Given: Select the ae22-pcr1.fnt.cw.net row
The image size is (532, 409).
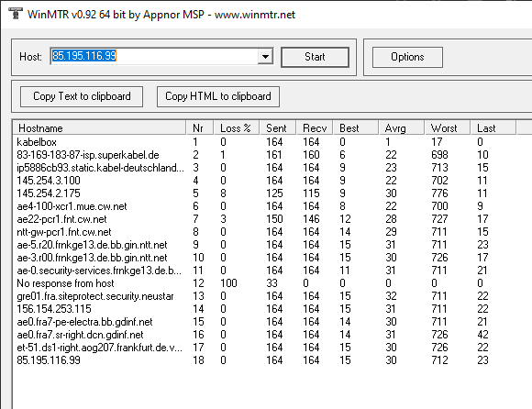Looking at the screenshot, I should [266, 219].
